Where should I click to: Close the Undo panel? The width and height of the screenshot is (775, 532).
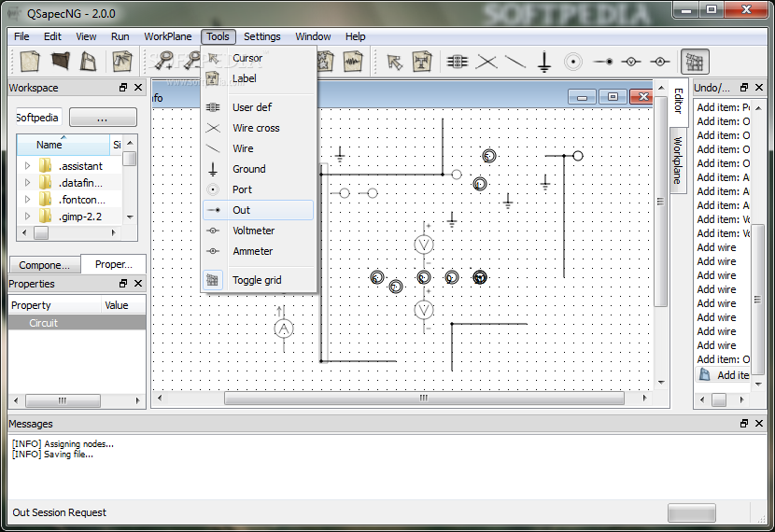point(759,88)
